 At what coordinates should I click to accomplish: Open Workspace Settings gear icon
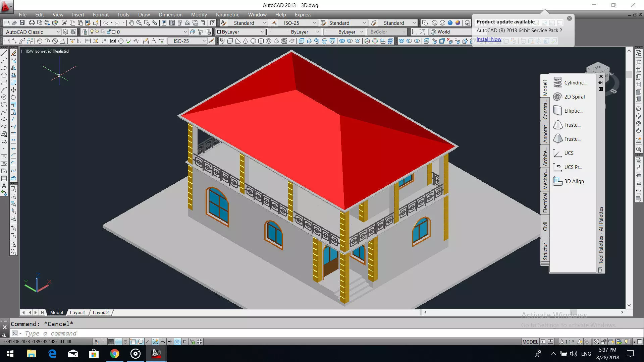pyautogui.click(x=65, y=32)
